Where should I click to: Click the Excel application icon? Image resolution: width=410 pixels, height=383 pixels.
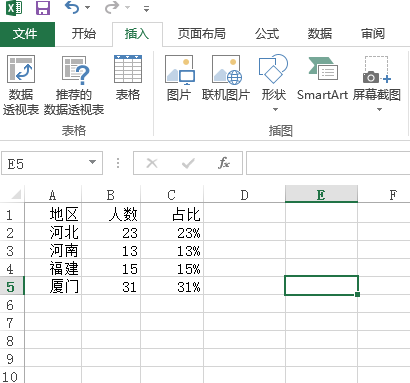(14, 7)
